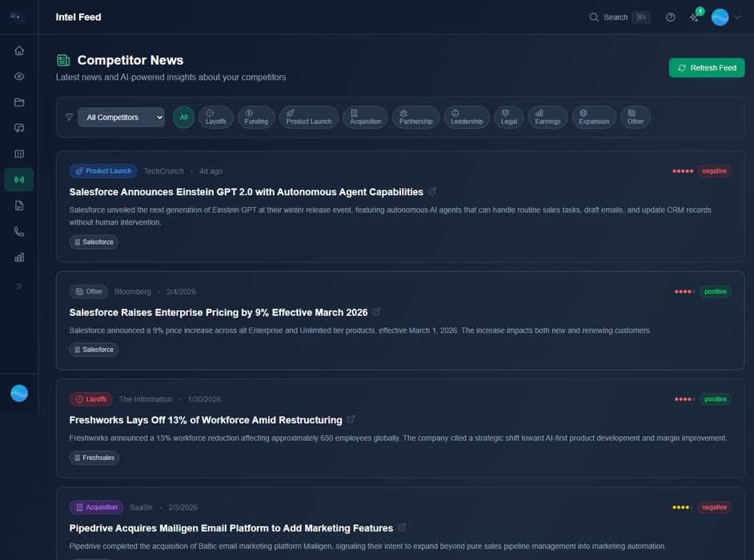Open the chat messages sidebar icon
Screen dimensions: 754x560
pos(19,128)
